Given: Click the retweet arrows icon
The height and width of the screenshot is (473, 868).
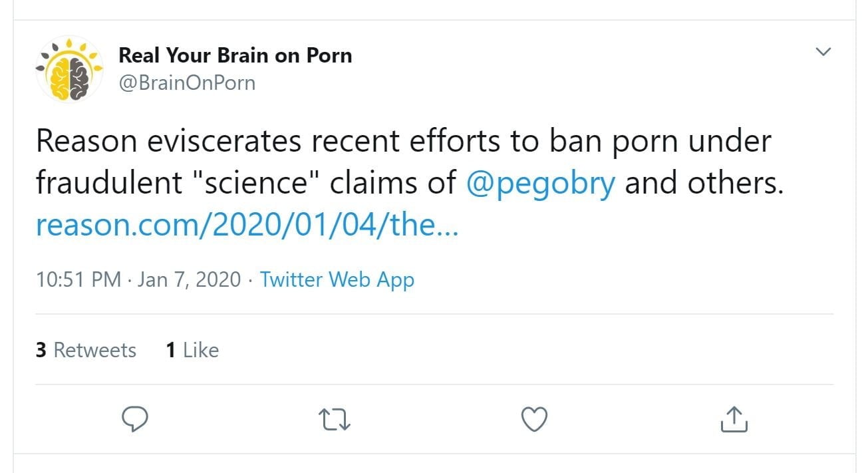Looking at the screenshot, I should pos(335,419).
